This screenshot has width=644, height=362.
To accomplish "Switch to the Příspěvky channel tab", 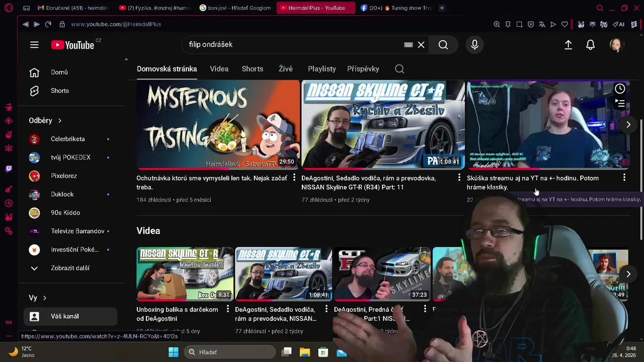I will tap(363, 69).
